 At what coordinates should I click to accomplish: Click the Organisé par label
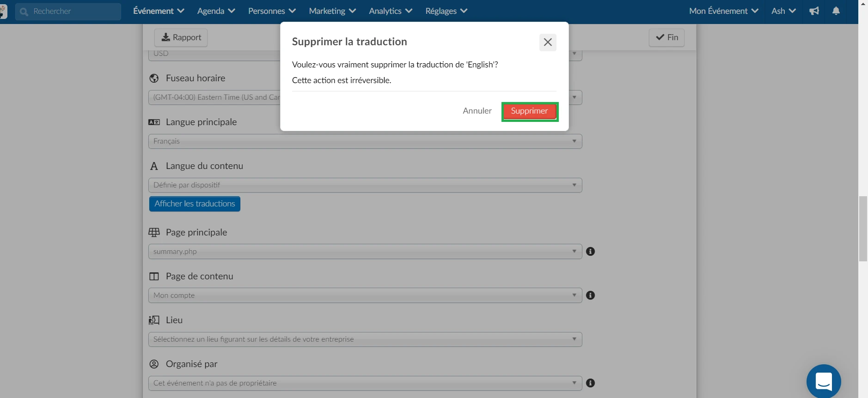click(191, 364)
